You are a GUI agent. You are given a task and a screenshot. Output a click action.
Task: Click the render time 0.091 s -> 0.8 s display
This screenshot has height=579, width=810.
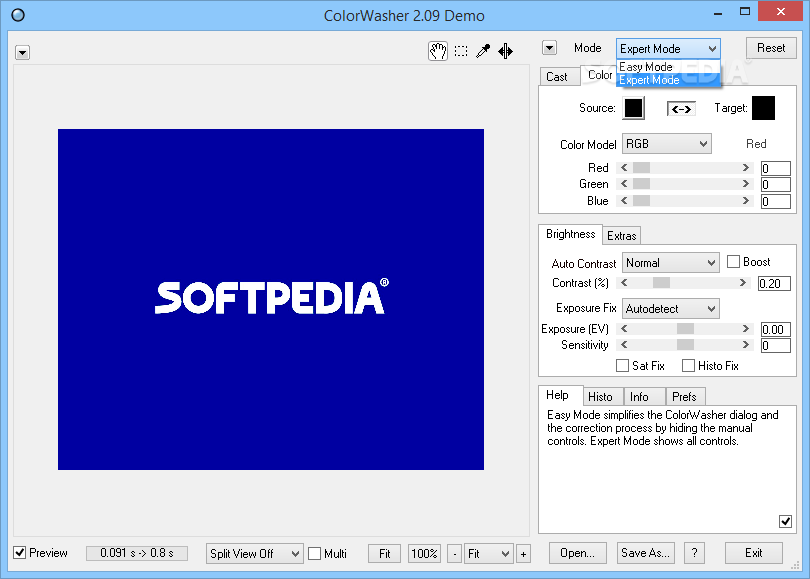pos(137,553)
